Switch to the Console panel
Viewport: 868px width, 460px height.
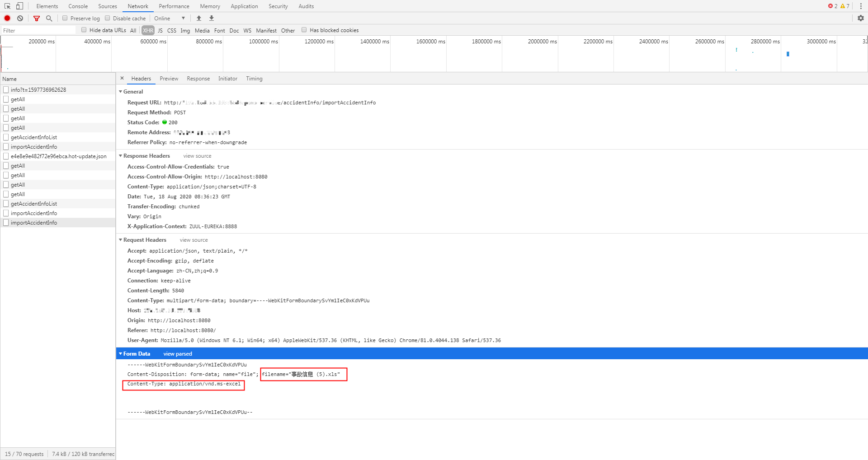[x=78, y=6]
